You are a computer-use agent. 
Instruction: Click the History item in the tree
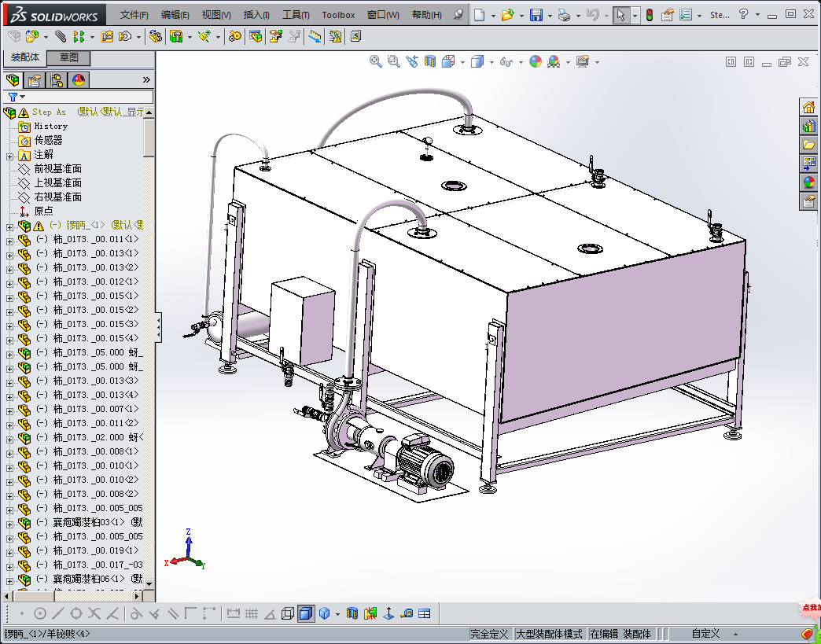coord(50,126)
